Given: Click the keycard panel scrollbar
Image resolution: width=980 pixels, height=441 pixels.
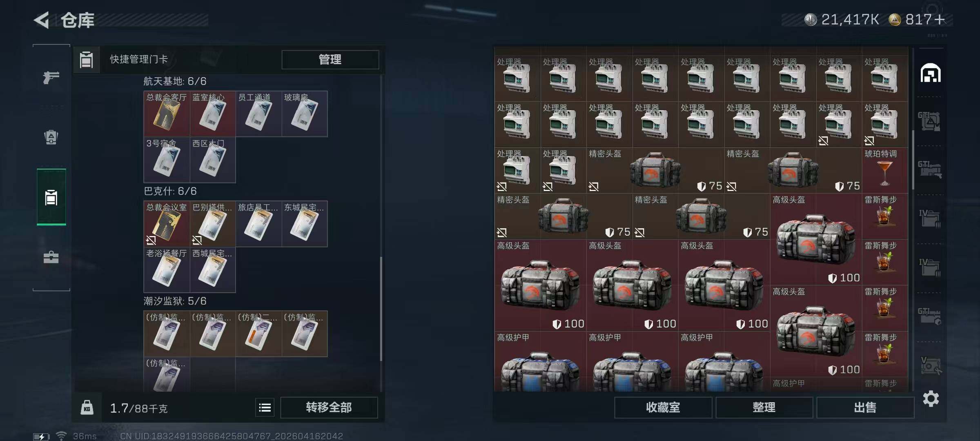Looking at the screenshot, I should [x=381, y=308].
